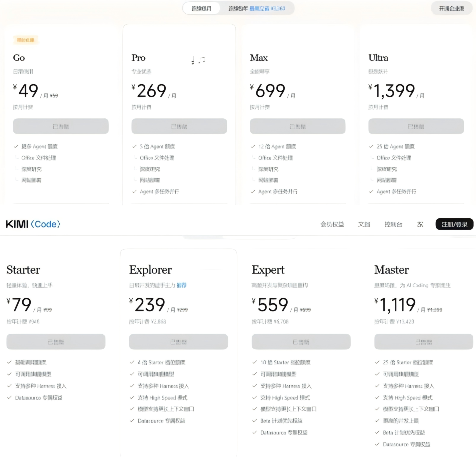Click the sold-out button under Master ¥1,119 plan
476x461 pixels.
(423, 342)
